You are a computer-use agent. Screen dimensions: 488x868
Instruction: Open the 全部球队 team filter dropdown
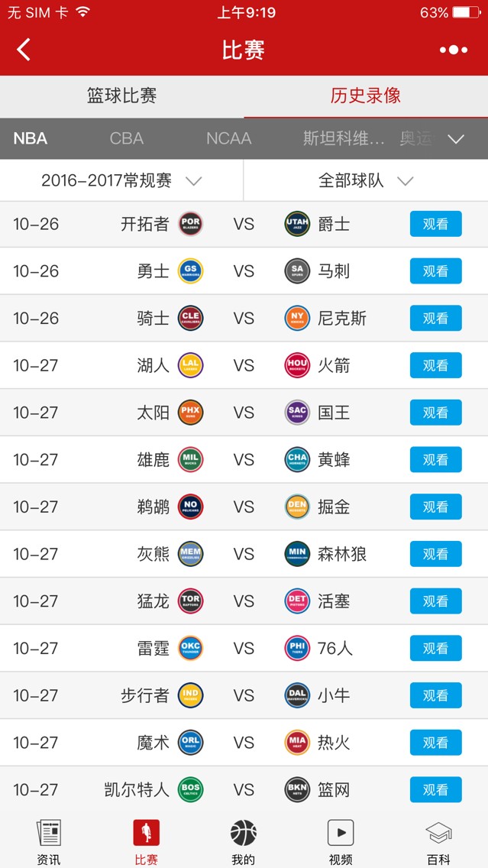(366, 180)
